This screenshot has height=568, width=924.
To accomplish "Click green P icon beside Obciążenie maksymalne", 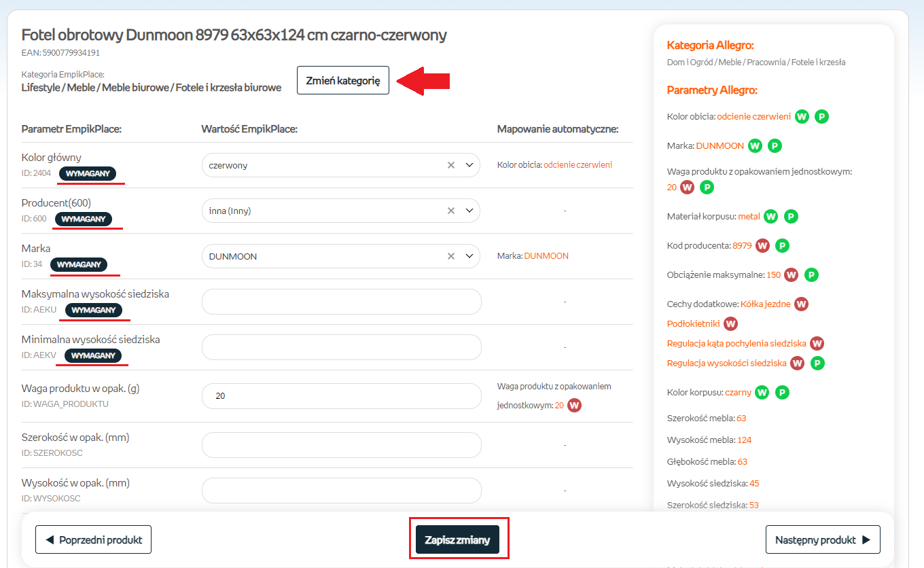I will [x=811, y=275].
